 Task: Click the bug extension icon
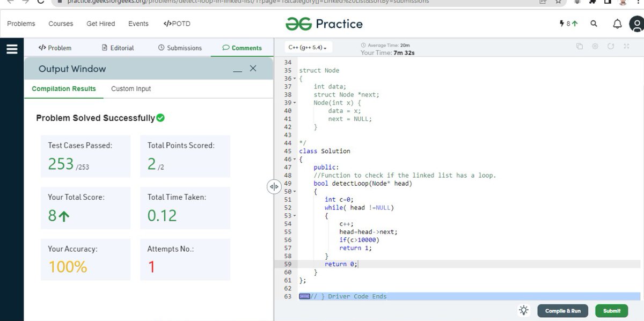pos(577,2)
